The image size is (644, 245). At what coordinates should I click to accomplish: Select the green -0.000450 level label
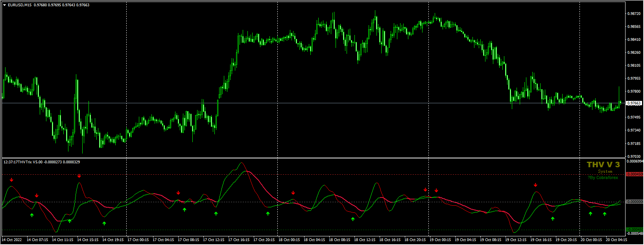[634, 230]
